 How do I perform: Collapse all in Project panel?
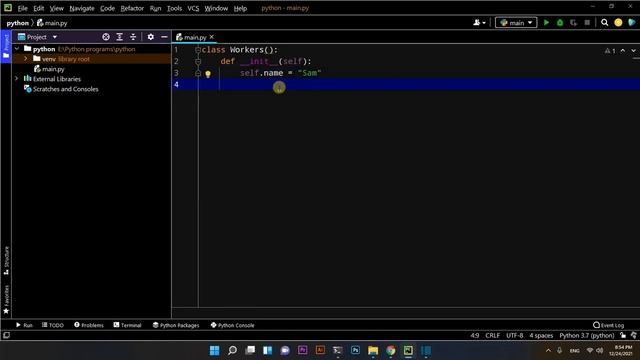coord(133,37)
